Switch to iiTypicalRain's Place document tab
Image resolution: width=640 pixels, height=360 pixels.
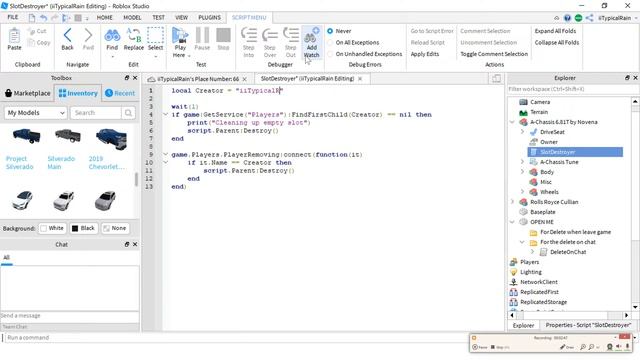point(198,79)
